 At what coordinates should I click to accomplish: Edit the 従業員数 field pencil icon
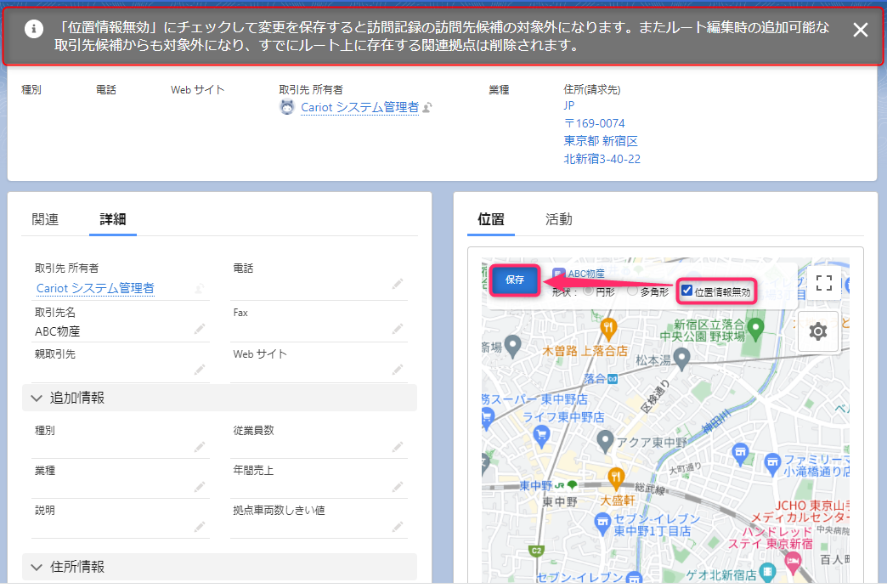click(x=397, y=447)
